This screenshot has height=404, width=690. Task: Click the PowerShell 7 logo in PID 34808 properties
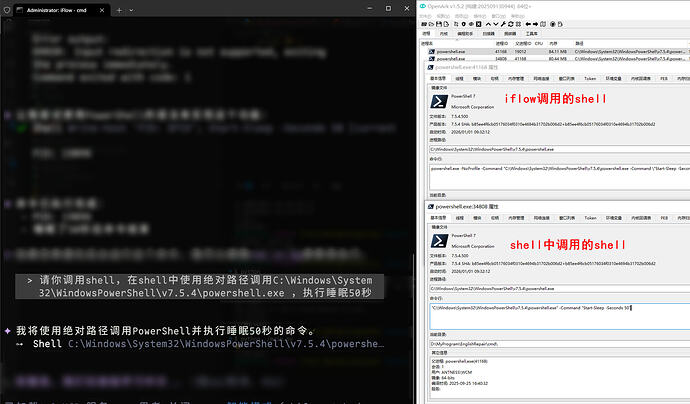(439, 241)
